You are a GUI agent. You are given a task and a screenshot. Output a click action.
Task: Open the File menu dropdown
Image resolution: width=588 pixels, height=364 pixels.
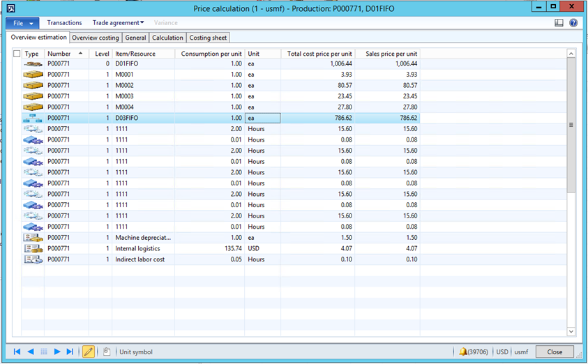tap(22, 23)
